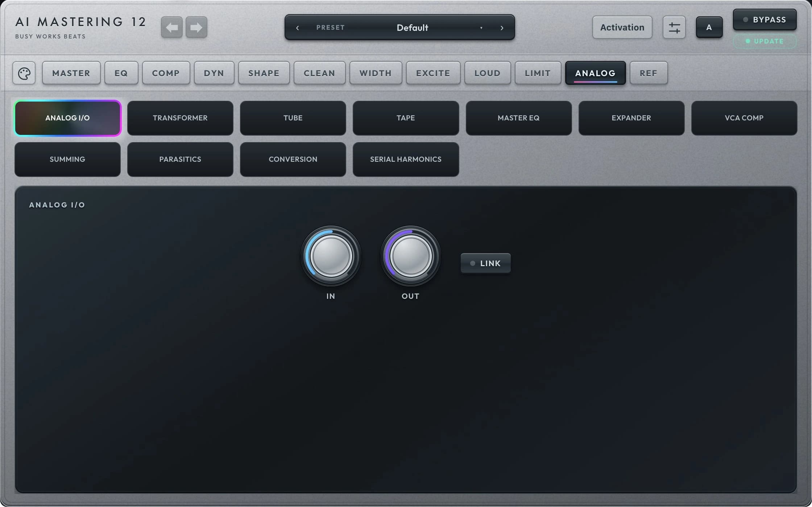
Task: Select the TUBE module
Action: pos(293,118)
